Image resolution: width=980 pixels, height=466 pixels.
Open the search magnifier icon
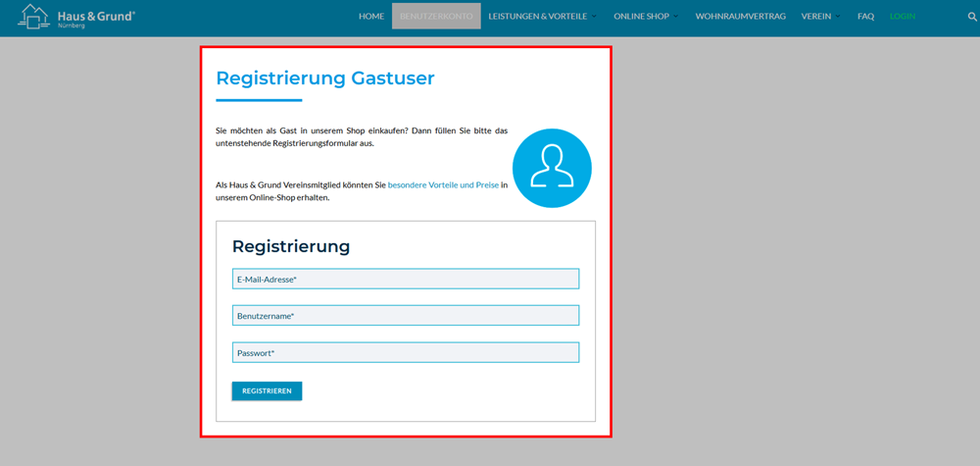click(x=973, y=17)
